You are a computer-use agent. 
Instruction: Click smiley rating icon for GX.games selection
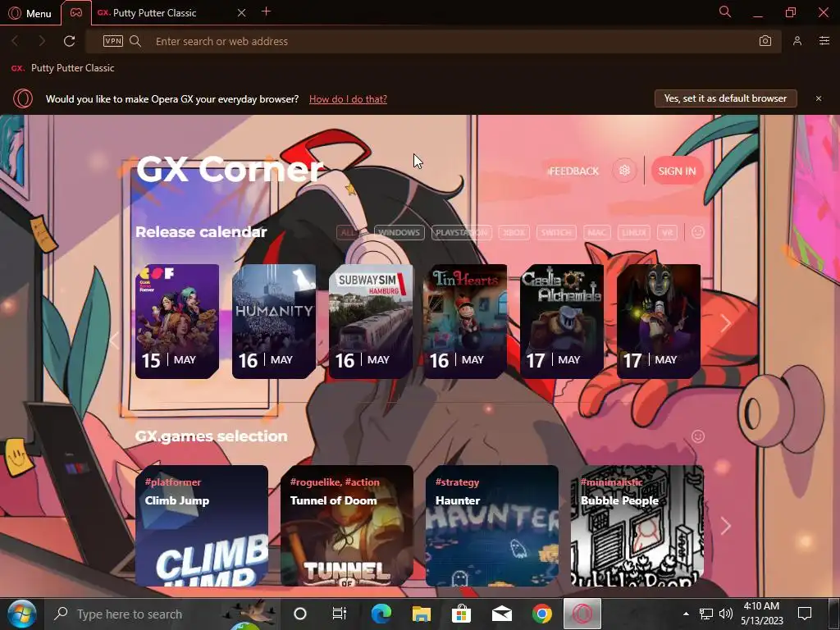697,436
